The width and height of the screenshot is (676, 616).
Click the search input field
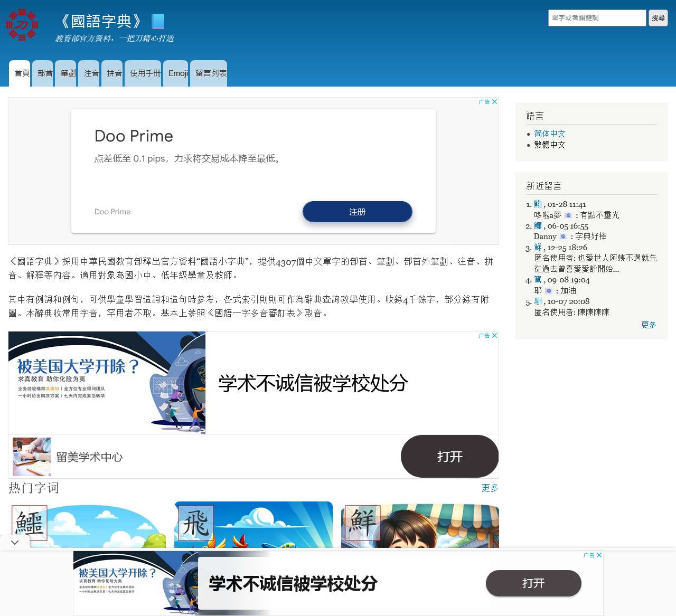(597, 17)
